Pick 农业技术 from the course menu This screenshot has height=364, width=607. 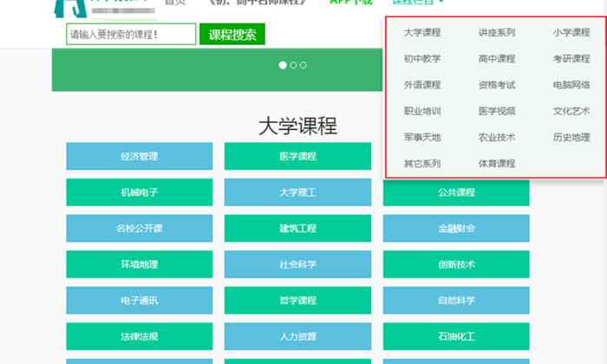coord(497,137)
